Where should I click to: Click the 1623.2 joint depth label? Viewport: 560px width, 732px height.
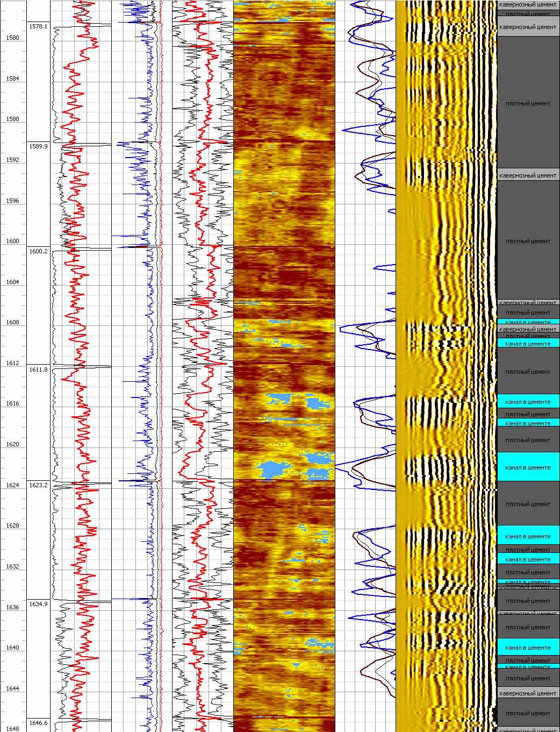38,485
